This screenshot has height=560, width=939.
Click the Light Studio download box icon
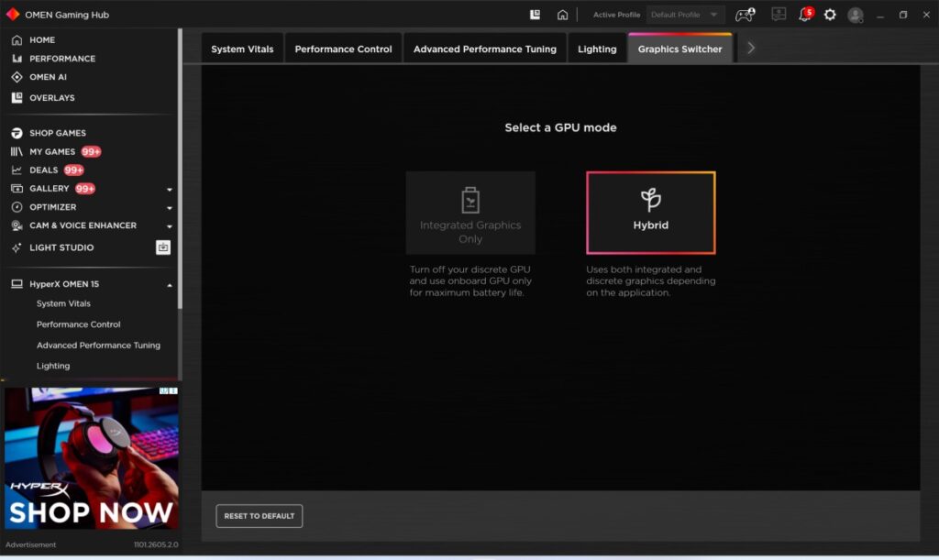click(x=163, y=247)
